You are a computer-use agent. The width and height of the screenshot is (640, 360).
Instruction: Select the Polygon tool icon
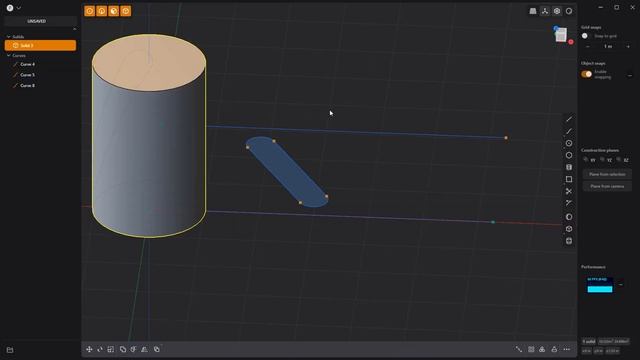(x=569, y=155)
